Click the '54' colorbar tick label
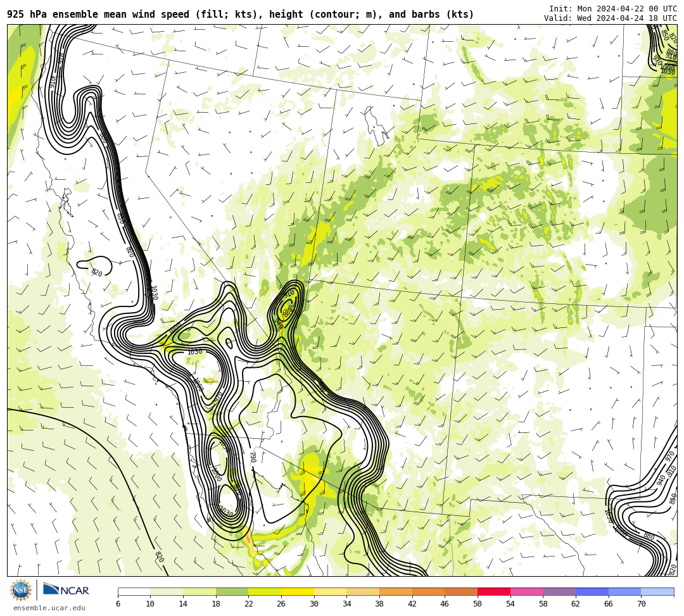This screenshot has width=684, height=616. (510, 604)
